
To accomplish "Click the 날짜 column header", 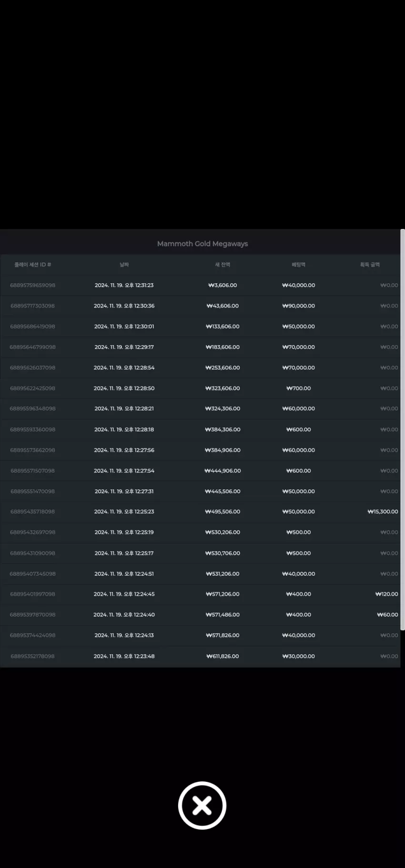I will tap(124, 265).
